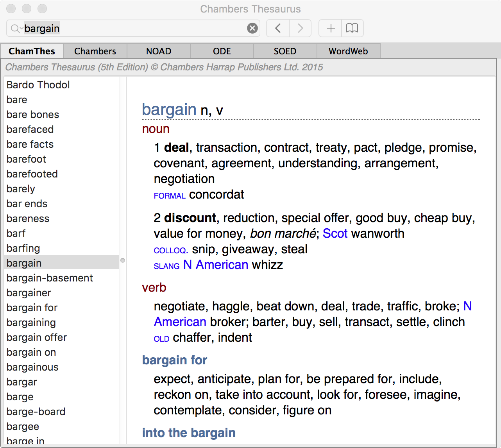Image resolution: width=501 pixels, height=448 pixels.
Task: Click the 'into the bargain' phrase heading
Action: (189, 433)
